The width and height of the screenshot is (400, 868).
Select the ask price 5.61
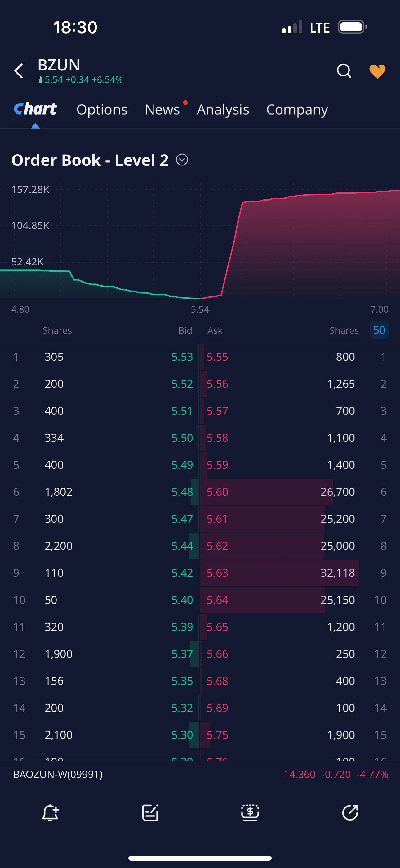217,518
